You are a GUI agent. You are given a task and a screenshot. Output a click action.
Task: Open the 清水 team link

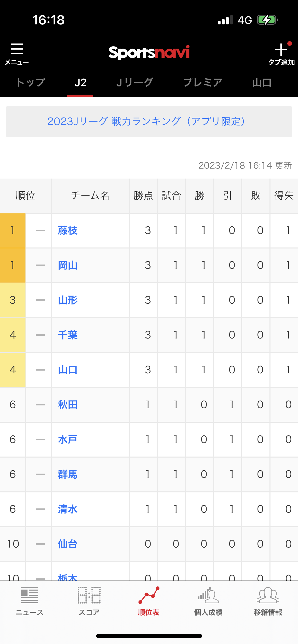(68, 509)
